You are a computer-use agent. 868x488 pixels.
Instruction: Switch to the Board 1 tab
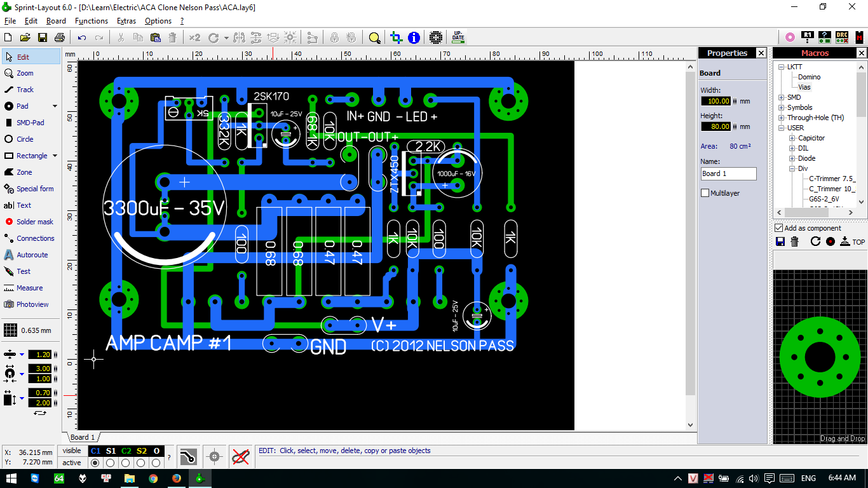(82, 437)
